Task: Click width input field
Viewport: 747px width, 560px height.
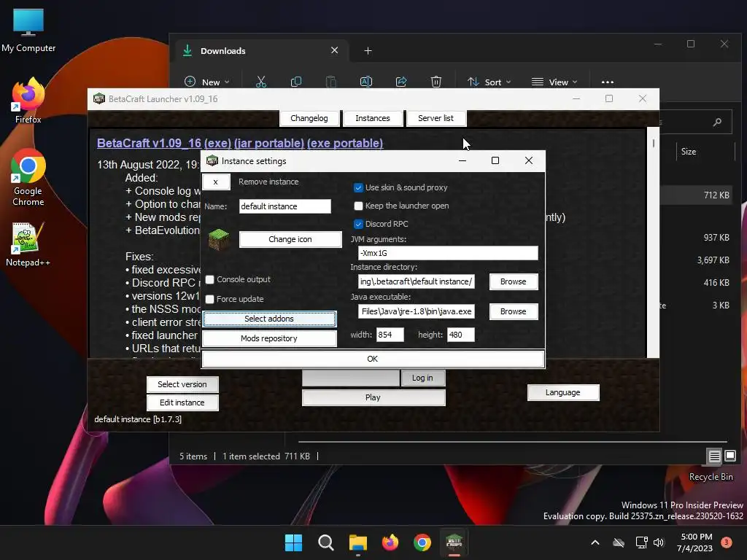Action: pyautogui.click(x=390, y=335)
